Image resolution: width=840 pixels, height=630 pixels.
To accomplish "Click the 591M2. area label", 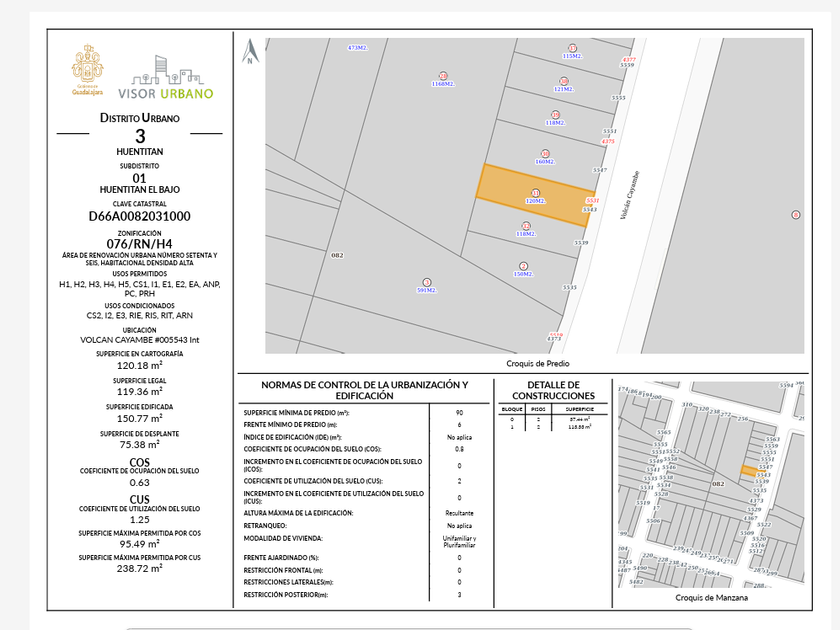I will pyautogui.click(x=427, y=290).
